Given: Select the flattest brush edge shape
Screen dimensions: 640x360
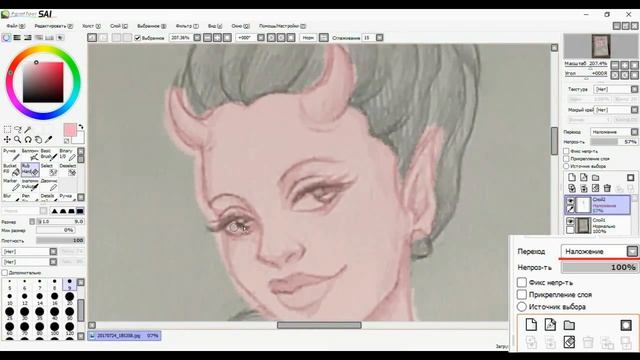Looking at the screenshot, I should coord(80,211).
